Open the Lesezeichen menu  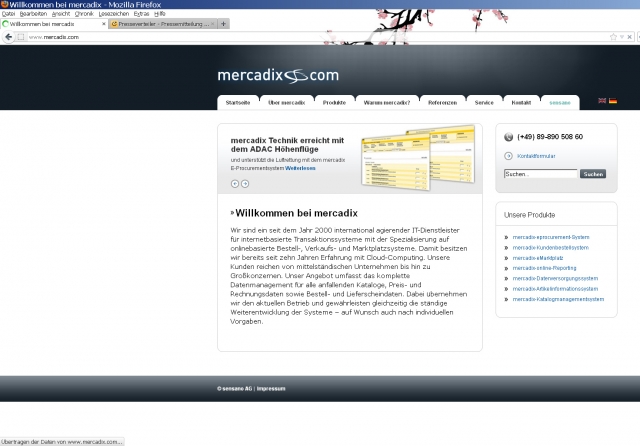(x=114, y=13)
